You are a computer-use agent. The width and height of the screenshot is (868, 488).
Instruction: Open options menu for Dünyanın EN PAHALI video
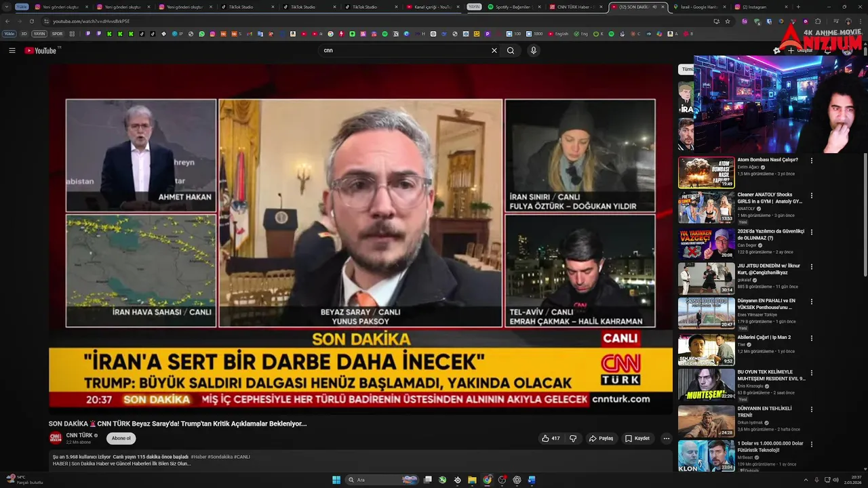click(x=811, y=302)
